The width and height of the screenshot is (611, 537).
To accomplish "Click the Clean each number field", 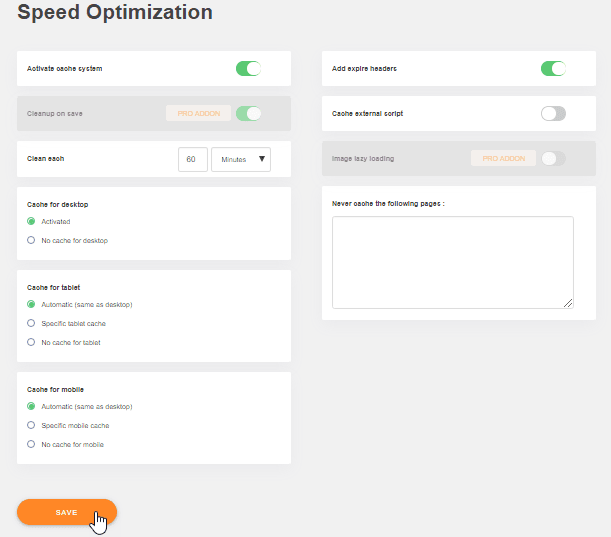I will 192,159.
